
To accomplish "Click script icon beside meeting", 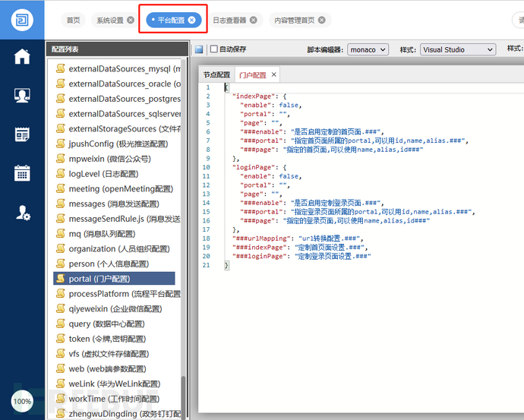I will pos(61,188).
